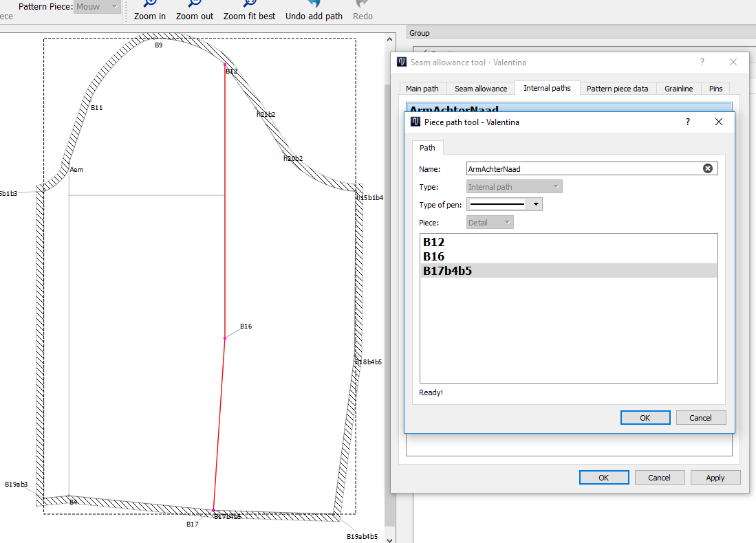
Task: Click help icon in Piece path tool
Action: point(687,122)
